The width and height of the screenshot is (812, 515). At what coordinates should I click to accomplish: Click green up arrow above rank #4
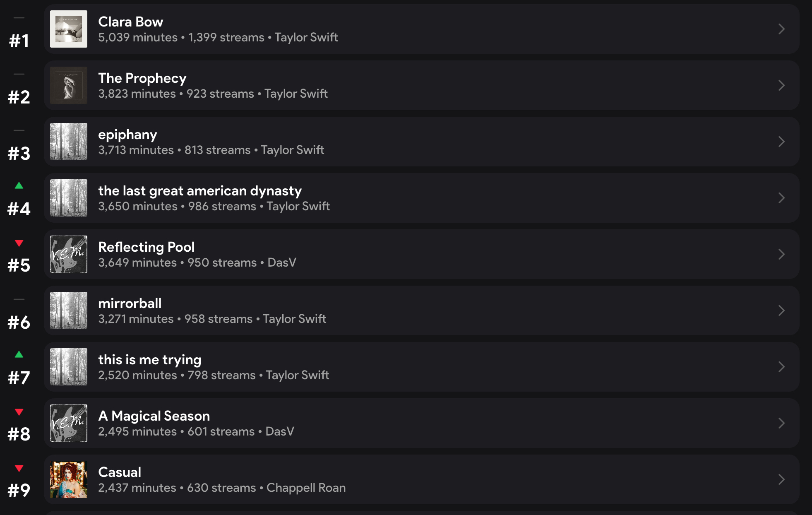[19, 185]
